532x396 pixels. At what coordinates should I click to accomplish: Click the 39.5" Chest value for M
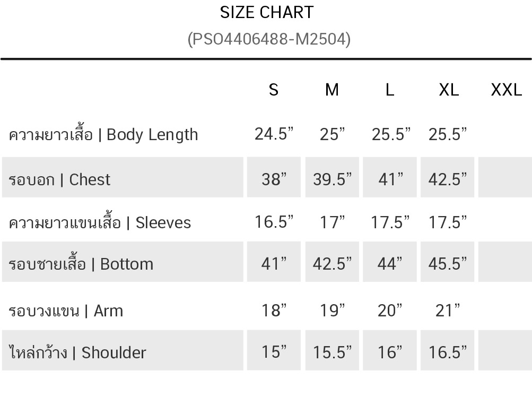332,179
